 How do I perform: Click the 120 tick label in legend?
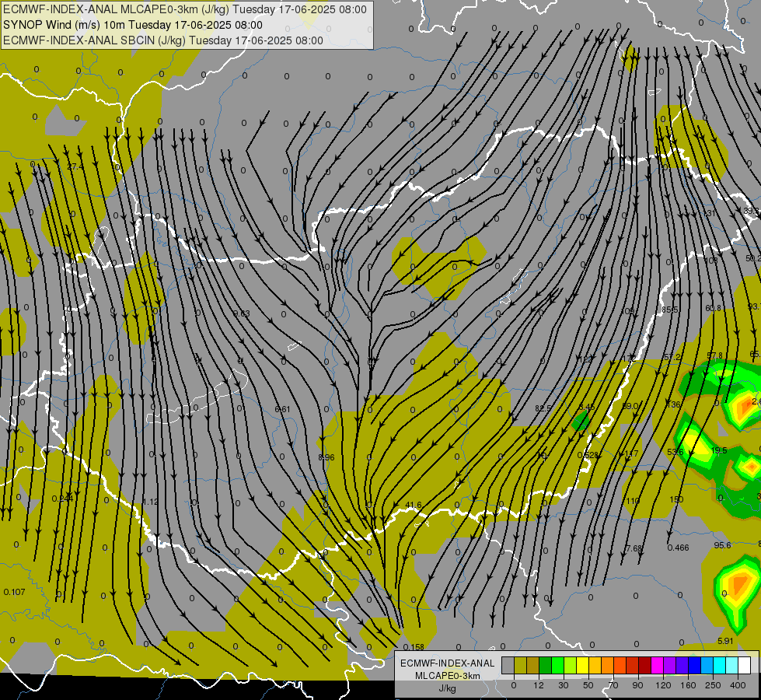tap(663, 685)
